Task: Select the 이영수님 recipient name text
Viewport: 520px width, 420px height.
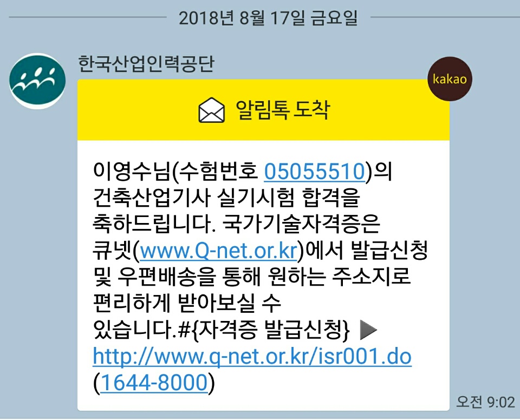Action: (131, 172)
